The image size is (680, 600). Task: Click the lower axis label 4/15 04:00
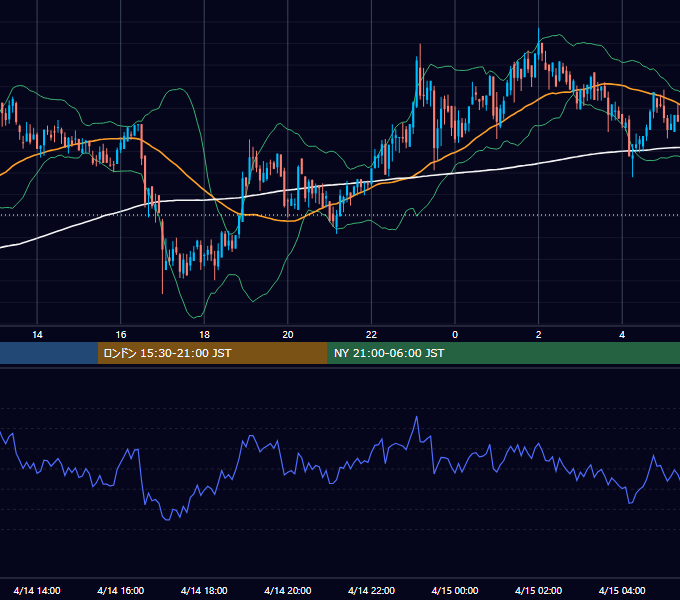[x=622, y=590]
